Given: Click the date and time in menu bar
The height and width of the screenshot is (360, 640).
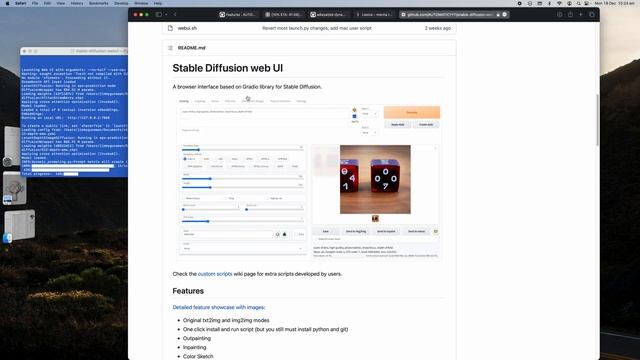Looking at the screenshot, I should [x=615, y=3].
